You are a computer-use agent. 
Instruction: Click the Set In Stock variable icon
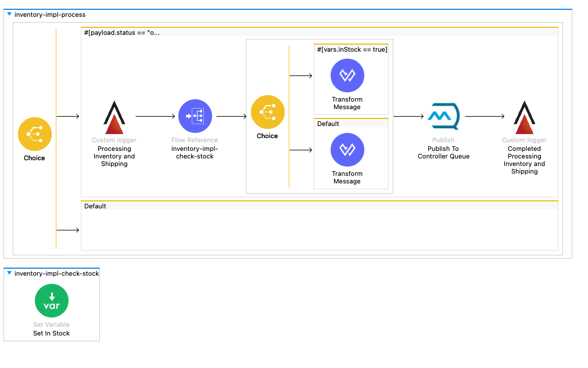[x=52, y=301]
